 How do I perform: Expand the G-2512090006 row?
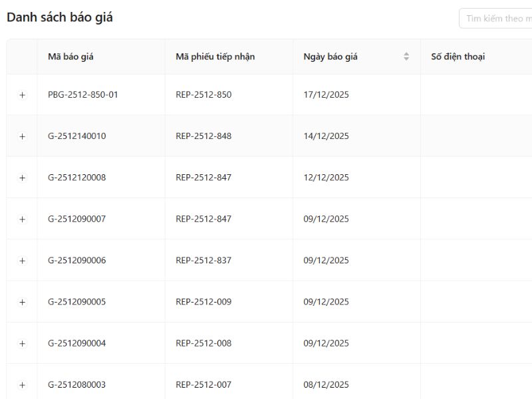(x=22, y=261)
